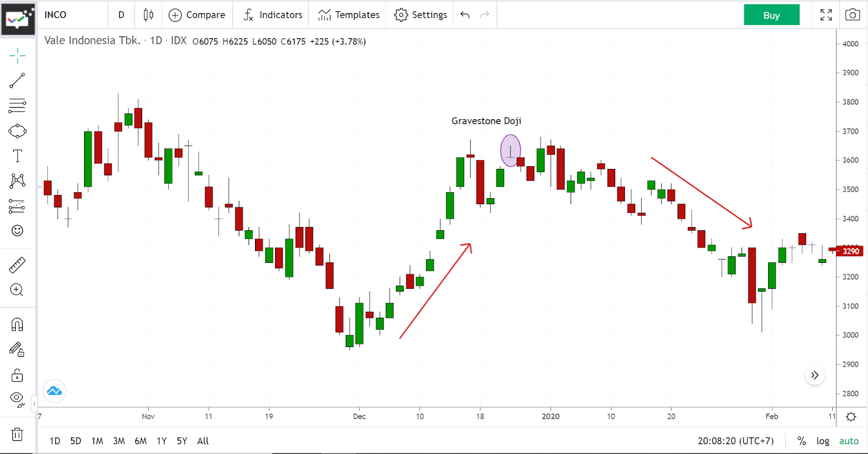Hide all drawing tools with eye icon

17,400
